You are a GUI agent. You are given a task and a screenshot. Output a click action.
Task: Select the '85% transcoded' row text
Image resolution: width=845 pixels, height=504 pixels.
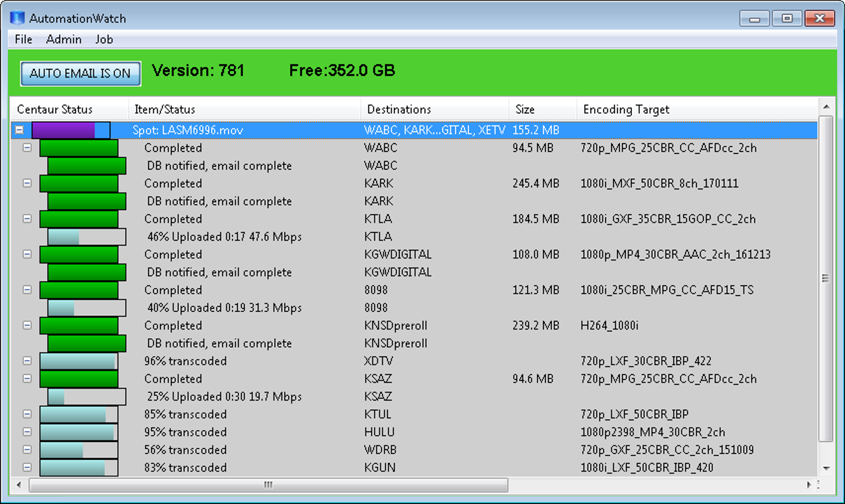pos(185,414)
